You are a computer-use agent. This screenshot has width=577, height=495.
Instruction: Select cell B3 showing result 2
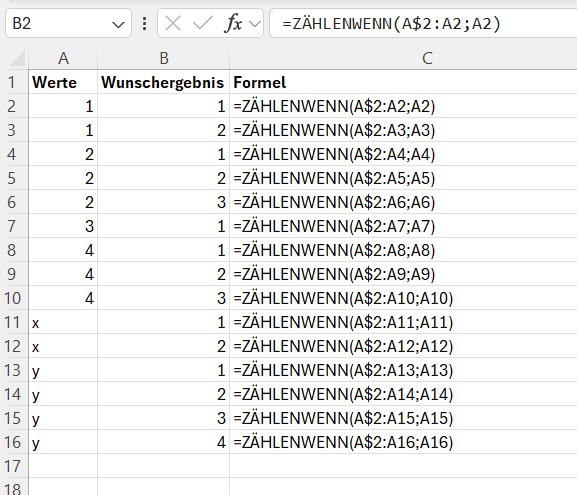164,130
